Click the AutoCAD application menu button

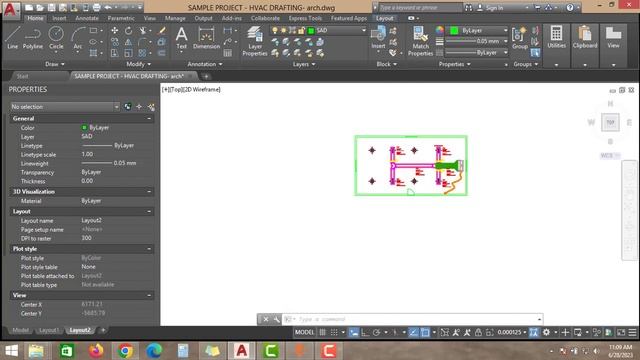pyautogui.click(x=10, y=10)
